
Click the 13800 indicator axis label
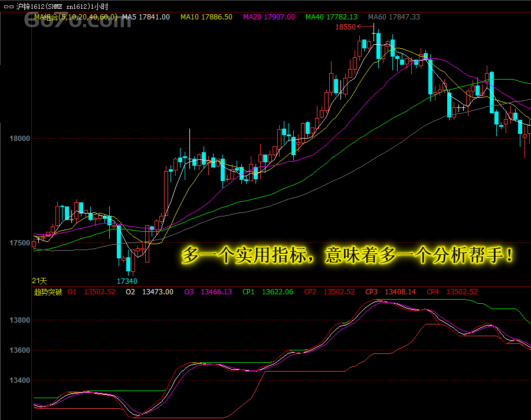pyautogui.click(x=19, y=320)
